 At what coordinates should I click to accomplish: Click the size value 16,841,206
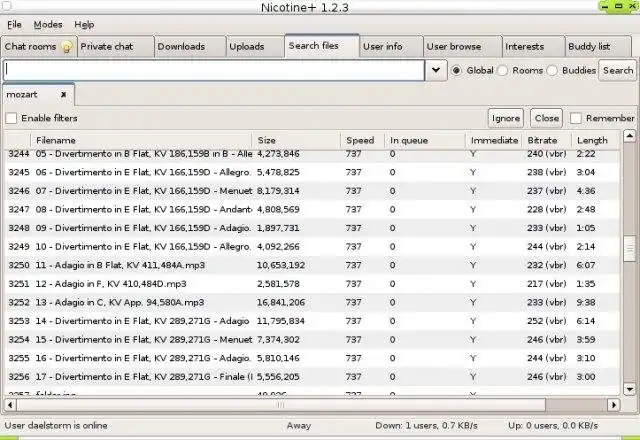click(x=281, y=302)
